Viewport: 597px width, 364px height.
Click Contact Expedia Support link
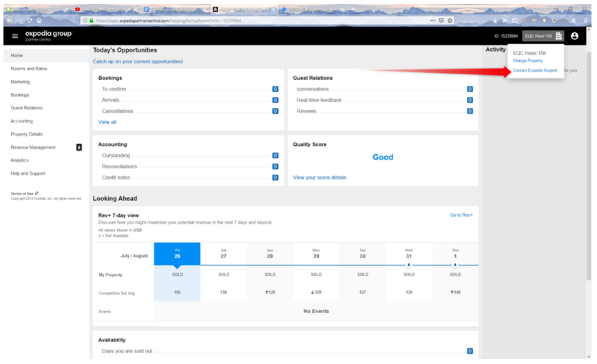tap(535, 70)
